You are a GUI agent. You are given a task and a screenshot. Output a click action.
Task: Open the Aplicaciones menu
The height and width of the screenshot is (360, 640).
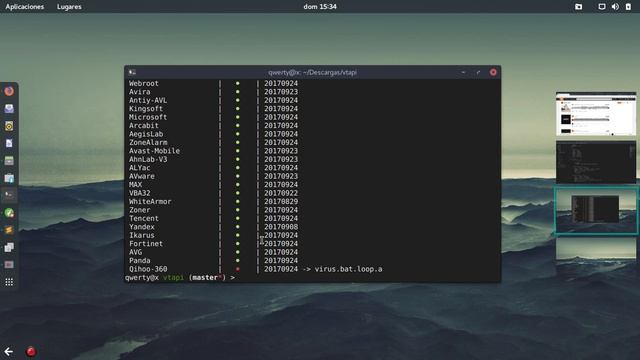pyautogui.click(x=24, y=7)
